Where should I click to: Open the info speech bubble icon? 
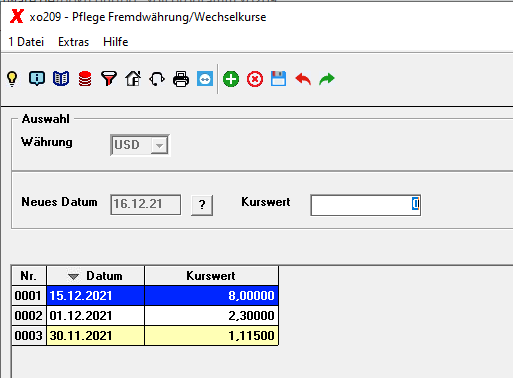point(37,79)
